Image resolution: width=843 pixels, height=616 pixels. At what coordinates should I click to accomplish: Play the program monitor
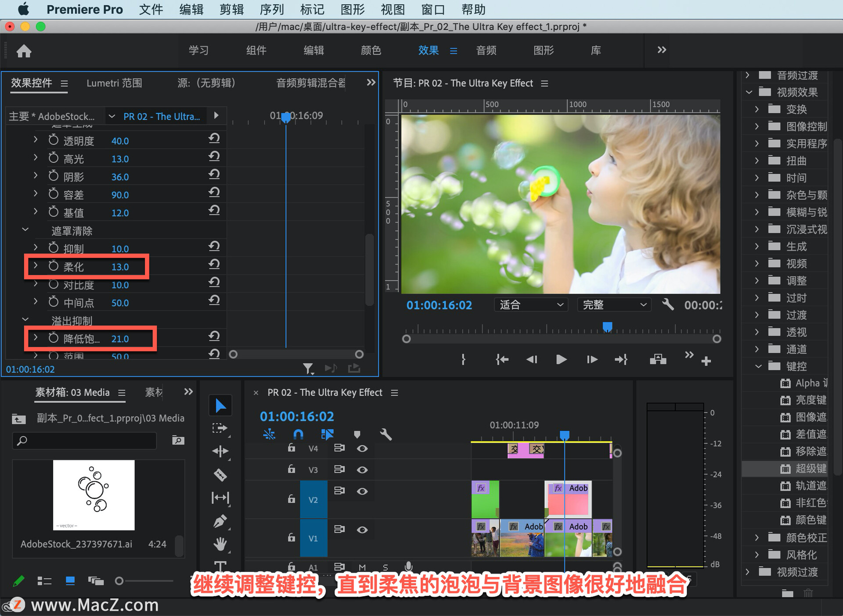[561, 360]
